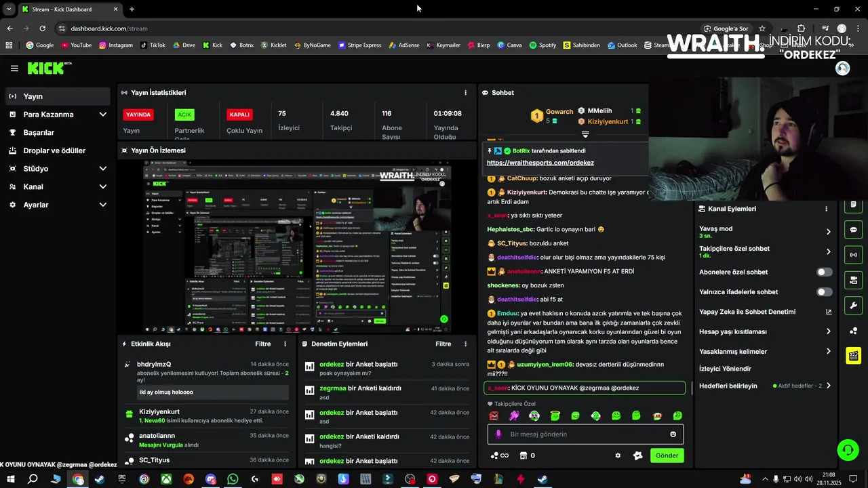Viewport: 868px width, 488px height.
Task: Open the broadcast signal widget in right sidebar
Action: [854, 255]
